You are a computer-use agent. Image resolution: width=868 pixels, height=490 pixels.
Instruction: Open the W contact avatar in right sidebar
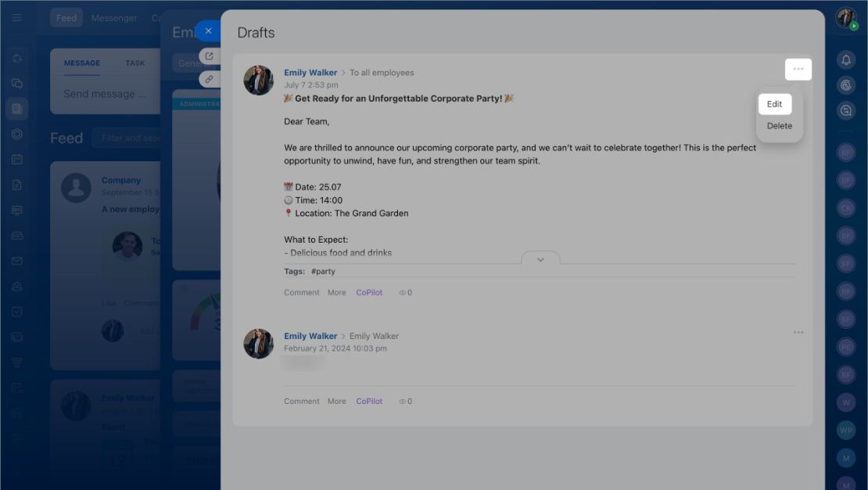[846, 402]
